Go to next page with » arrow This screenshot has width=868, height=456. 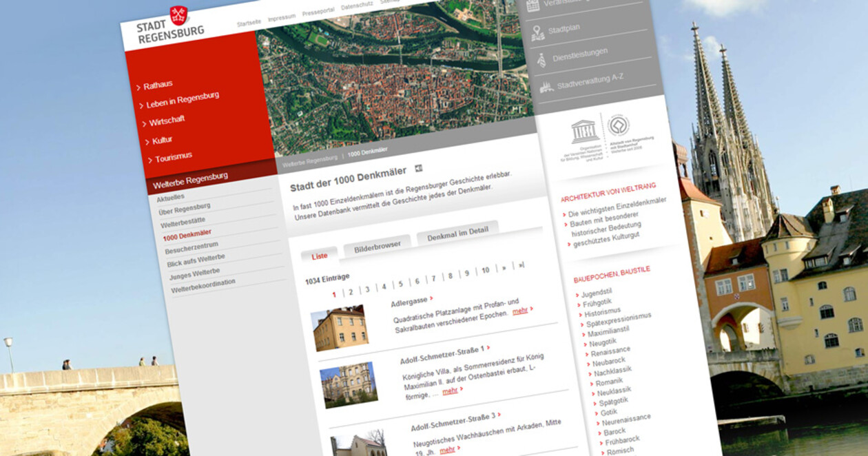[504, 267]
